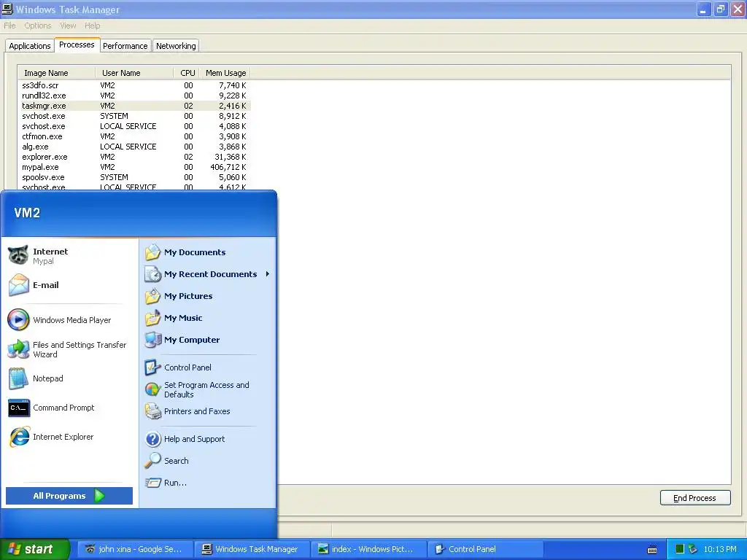This screenshot has height=560, width=747.
Task: Click the Search magnifier icon
Action: point(153,461)
